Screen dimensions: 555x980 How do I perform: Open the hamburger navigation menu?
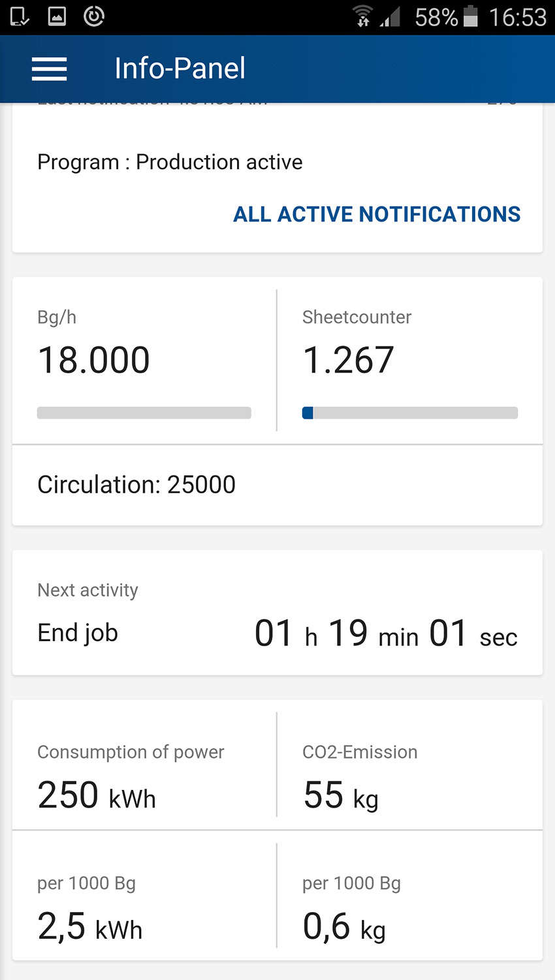pos(50,69)
